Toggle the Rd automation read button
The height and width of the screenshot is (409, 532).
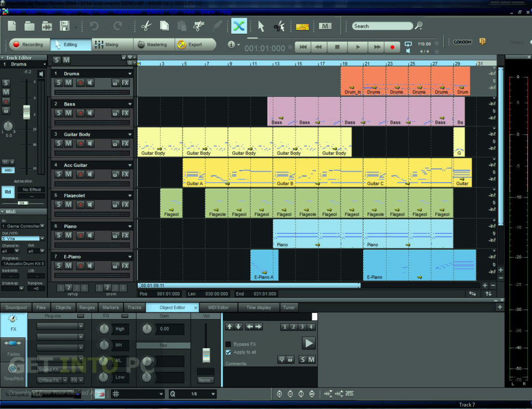pos(8,192)
